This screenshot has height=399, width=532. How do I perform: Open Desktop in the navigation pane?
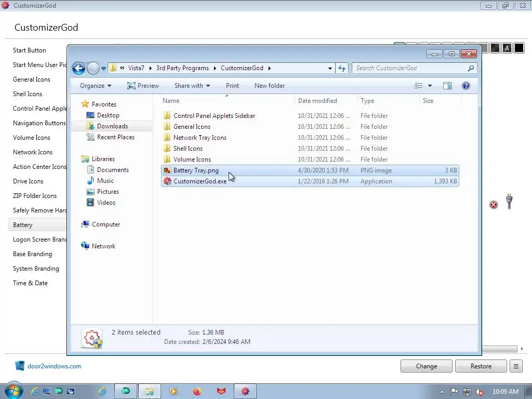pos(108,115)
